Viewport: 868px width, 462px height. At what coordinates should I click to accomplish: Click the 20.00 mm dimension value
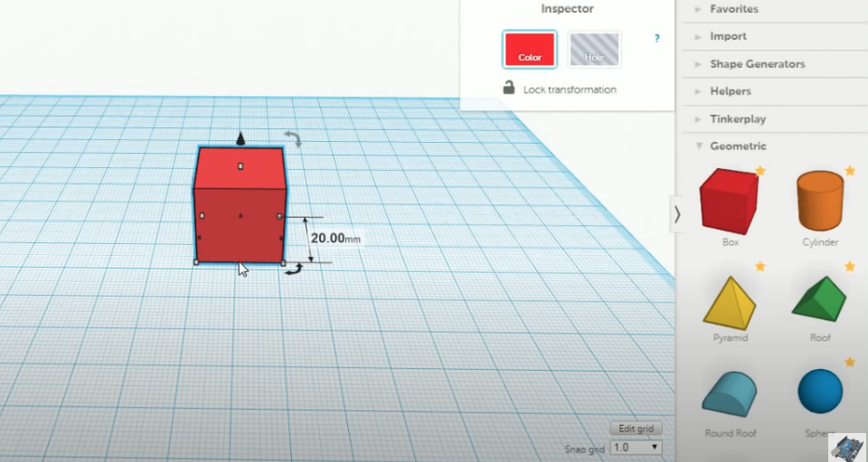point(335,239)
